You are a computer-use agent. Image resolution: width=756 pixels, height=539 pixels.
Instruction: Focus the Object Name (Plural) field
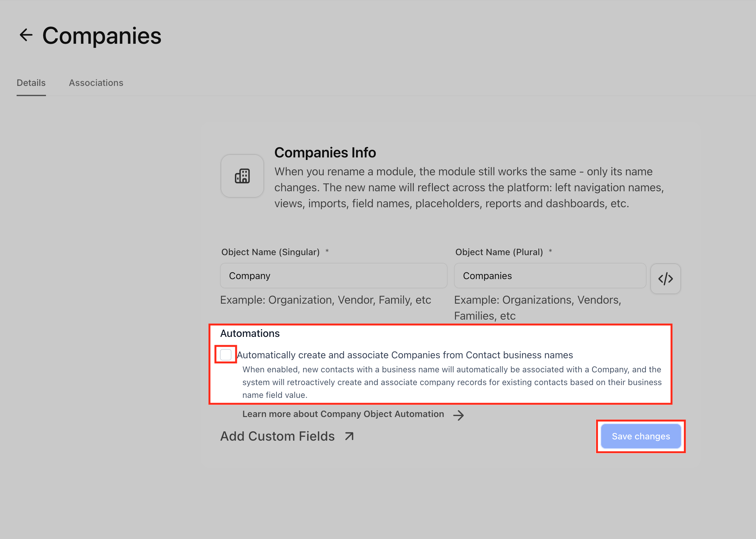(549, 276)
